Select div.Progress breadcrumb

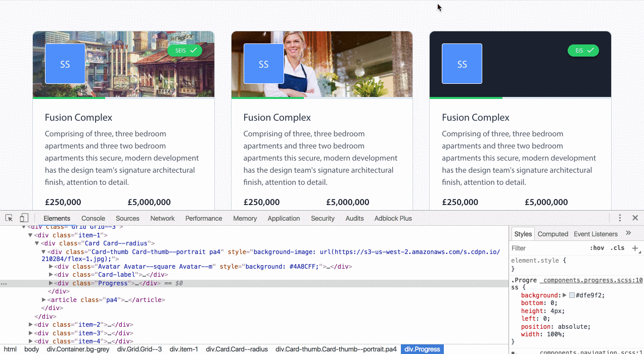422,349
